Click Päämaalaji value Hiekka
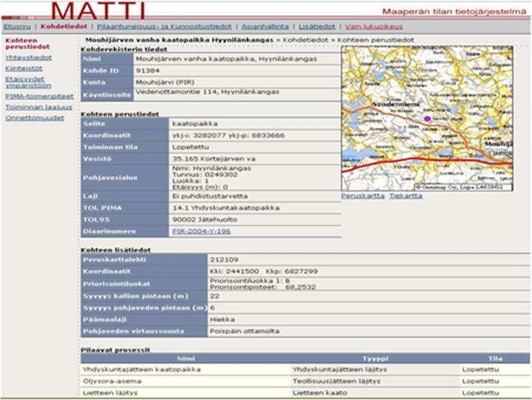 tap(222, 319)
